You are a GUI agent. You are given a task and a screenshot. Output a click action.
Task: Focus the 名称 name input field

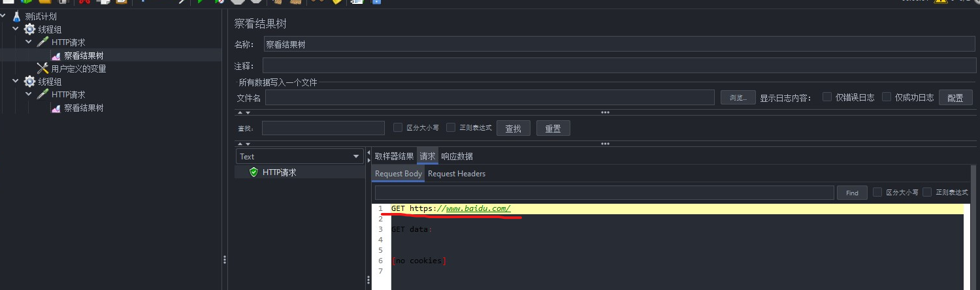pyautogui.click(x=619, y=44)
